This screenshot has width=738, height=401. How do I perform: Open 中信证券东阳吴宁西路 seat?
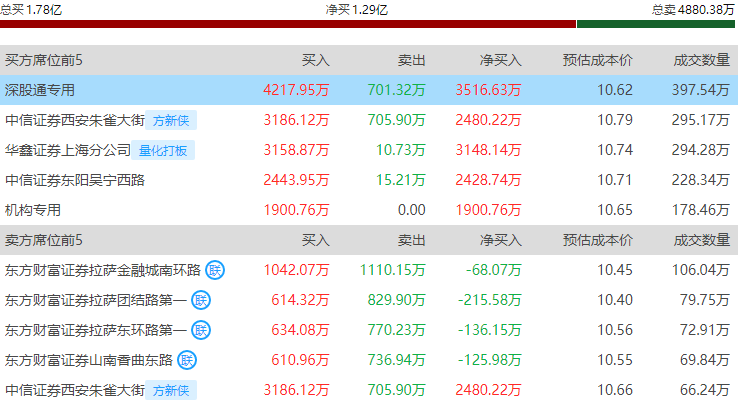coord(75,180)
